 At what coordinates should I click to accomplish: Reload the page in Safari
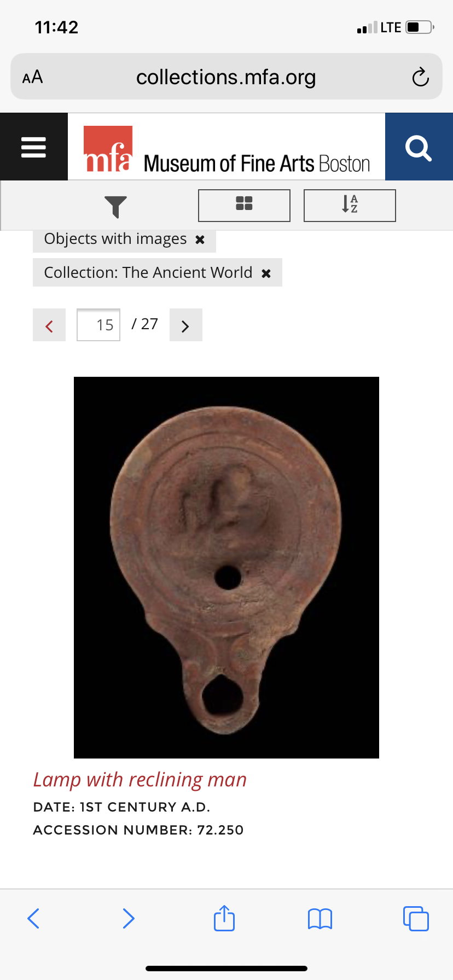point(420,77)
